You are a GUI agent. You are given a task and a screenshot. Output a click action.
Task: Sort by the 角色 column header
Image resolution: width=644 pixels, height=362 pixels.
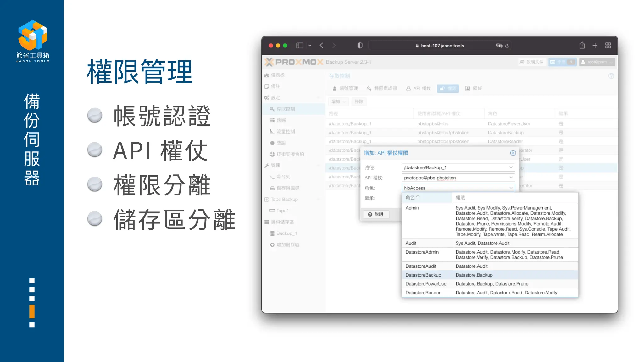coord(427,198)
